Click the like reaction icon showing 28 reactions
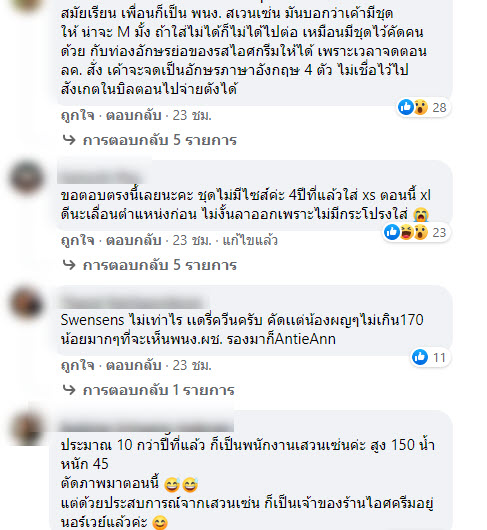The image size is (487, 530). [x=406, y=107]
